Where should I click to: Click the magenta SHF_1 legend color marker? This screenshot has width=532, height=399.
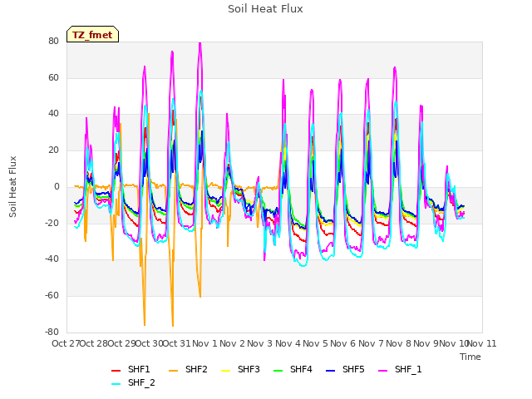[382, 371]
